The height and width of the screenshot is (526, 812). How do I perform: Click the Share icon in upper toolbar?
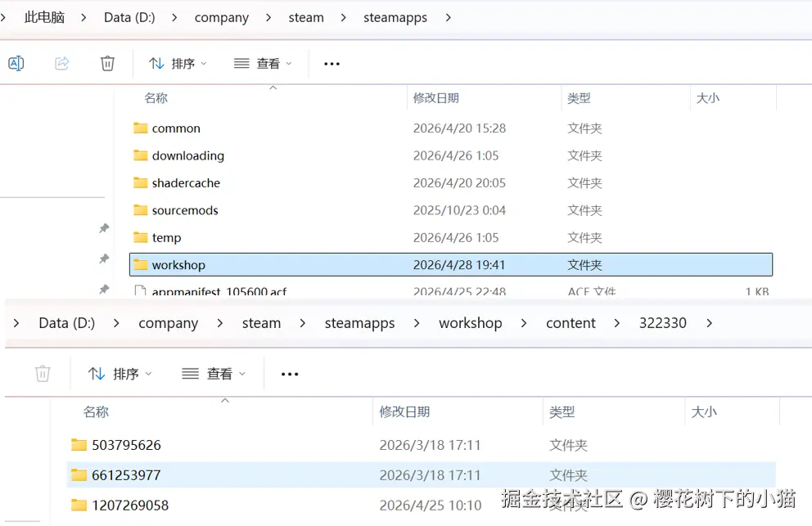tap(61, 63)
